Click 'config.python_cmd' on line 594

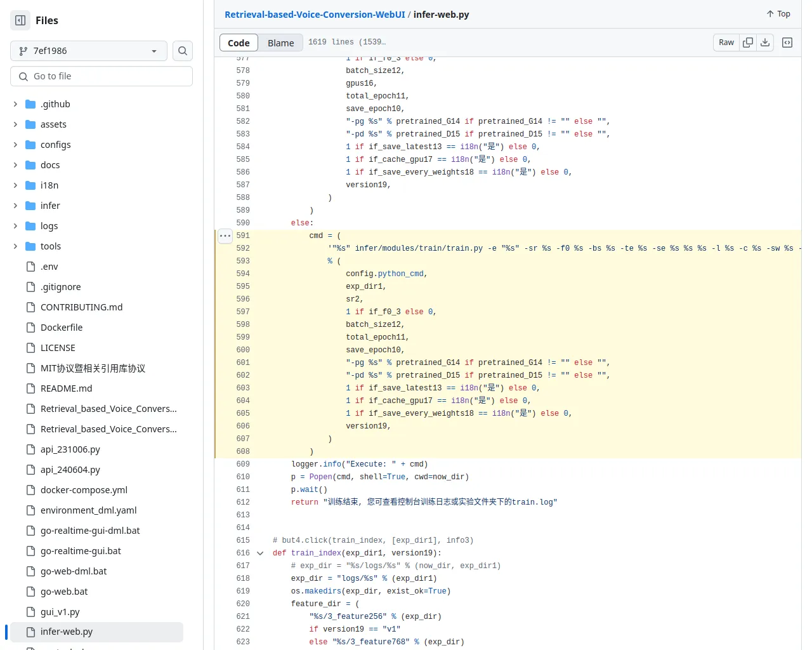384,274
